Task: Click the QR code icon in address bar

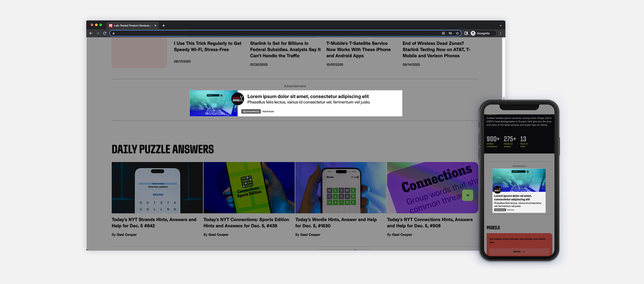Action: click(x=443, y=33)
